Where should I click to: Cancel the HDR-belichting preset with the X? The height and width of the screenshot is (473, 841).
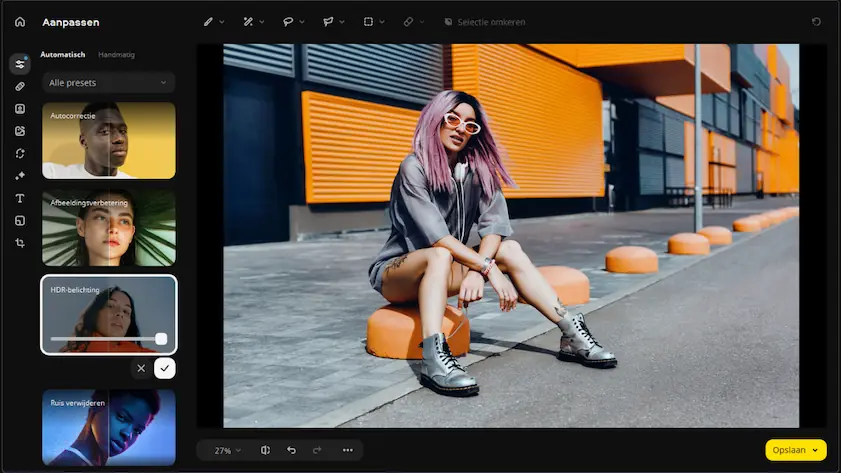[x=141, y=369]
